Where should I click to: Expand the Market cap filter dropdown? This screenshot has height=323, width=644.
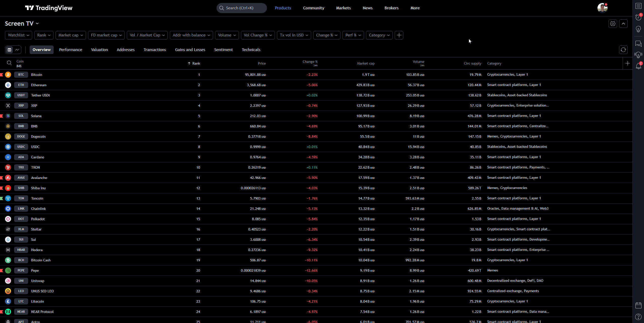(x=71, y=35)
